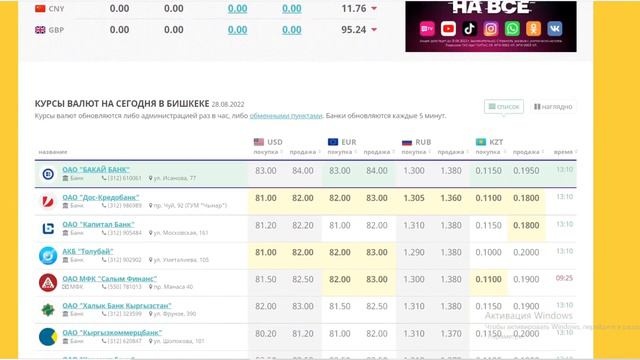Viewport: 640px width, 360px height.
Task: Click the USD flag in the table header
Action: coord(259,142)
